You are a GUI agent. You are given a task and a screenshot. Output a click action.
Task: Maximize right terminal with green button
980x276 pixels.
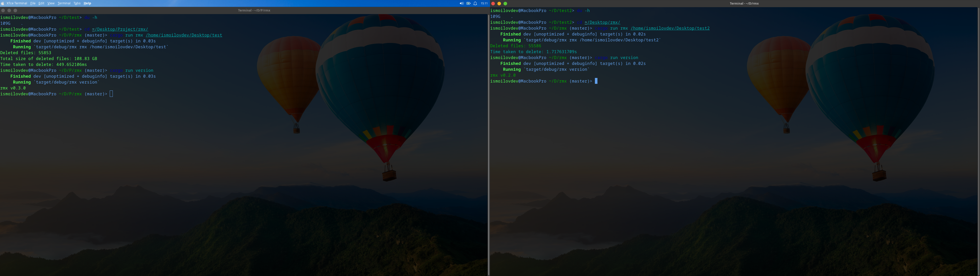pos(505,3)
